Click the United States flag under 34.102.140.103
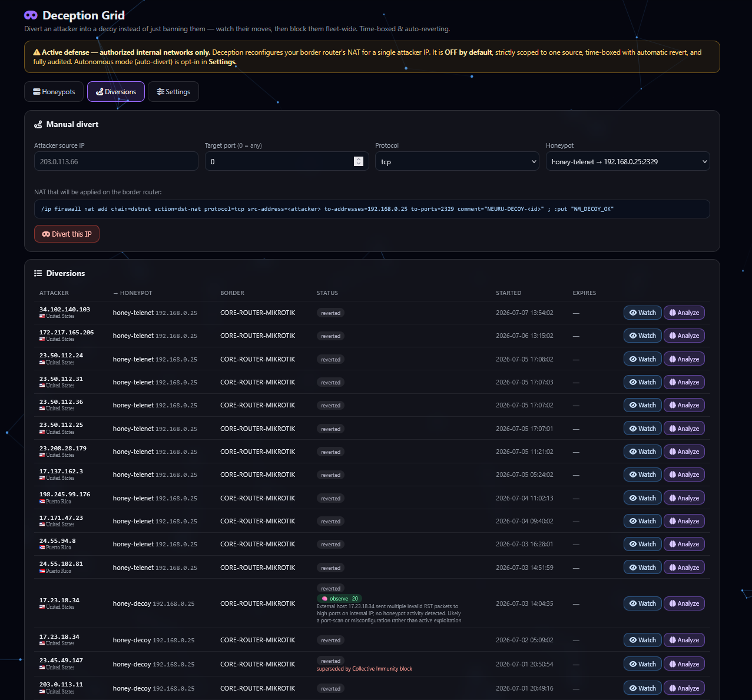Viewport: 752px width, 700px height. pos(42,317)
